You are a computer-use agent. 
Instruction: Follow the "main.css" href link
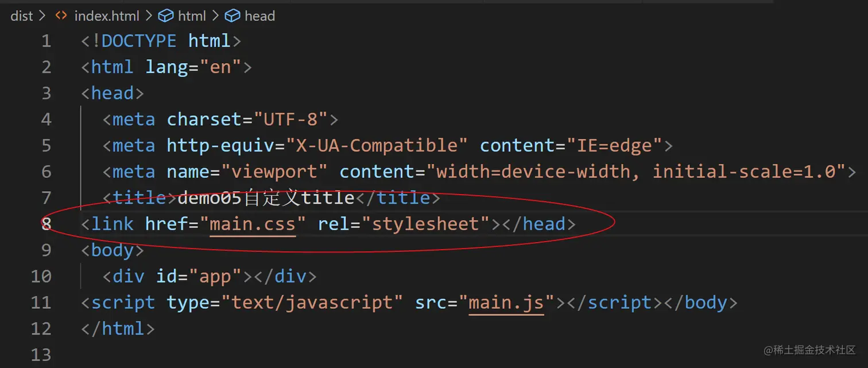[x=253, y=224]
